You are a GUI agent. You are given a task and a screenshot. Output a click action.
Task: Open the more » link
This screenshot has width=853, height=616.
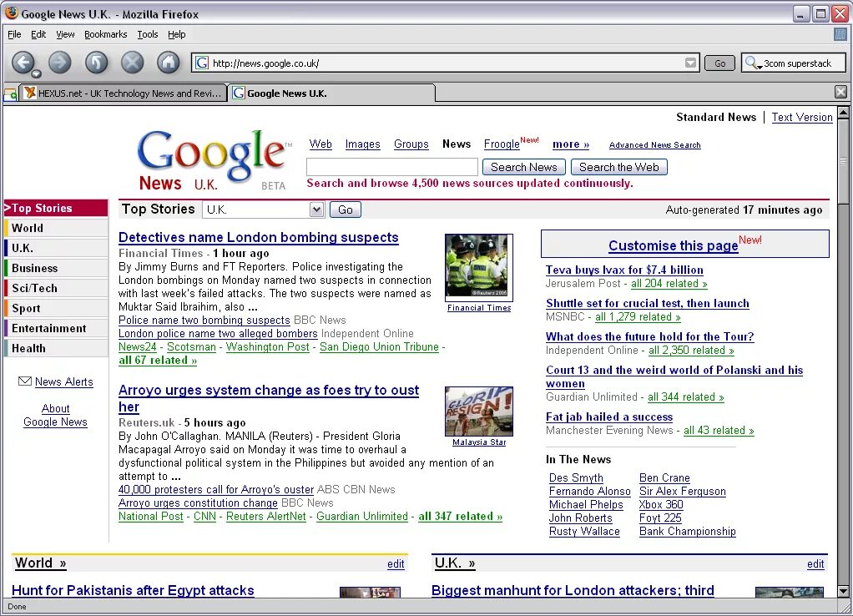(x=571, y=144)
